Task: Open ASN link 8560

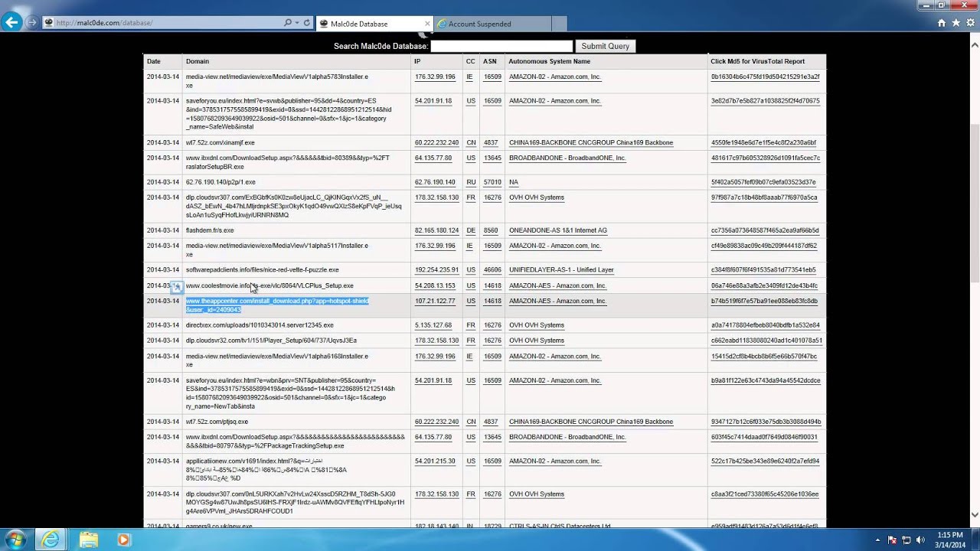Action: click(491, 230)
